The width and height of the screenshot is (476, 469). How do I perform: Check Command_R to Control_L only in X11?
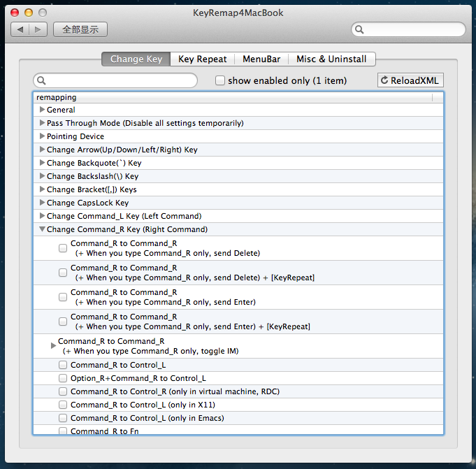(x=63, y=405)
